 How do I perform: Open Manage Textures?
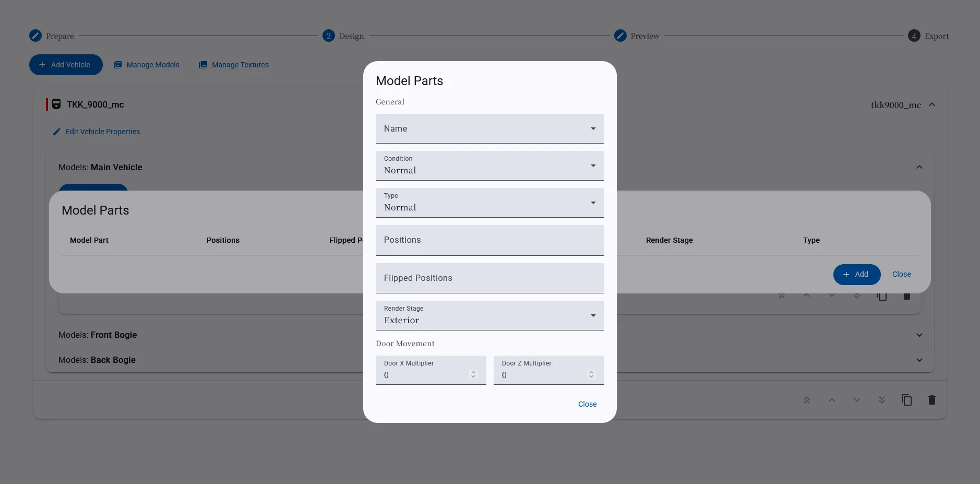tap(234, 65)
